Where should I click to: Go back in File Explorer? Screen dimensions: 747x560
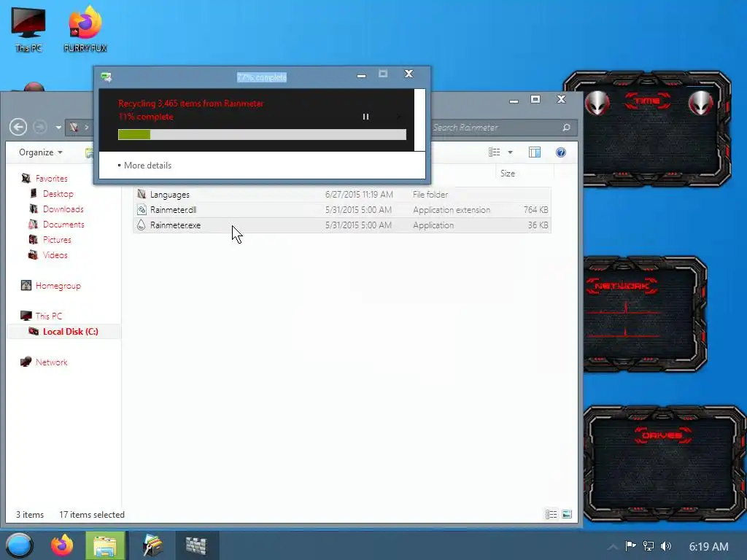(18, 127)
